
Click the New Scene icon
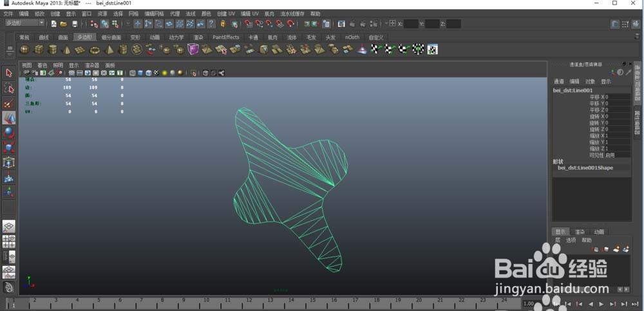54,24
